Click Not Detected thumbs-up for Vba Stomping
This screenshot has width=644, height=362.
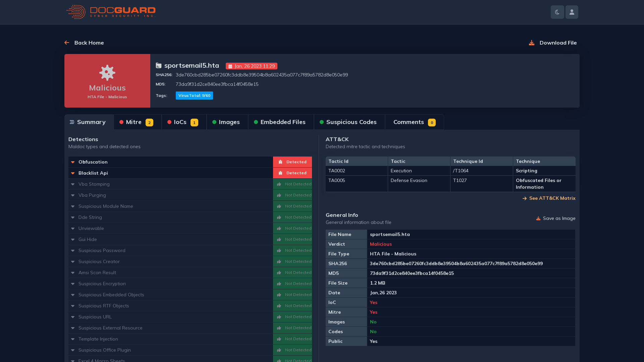click(279, 184)
